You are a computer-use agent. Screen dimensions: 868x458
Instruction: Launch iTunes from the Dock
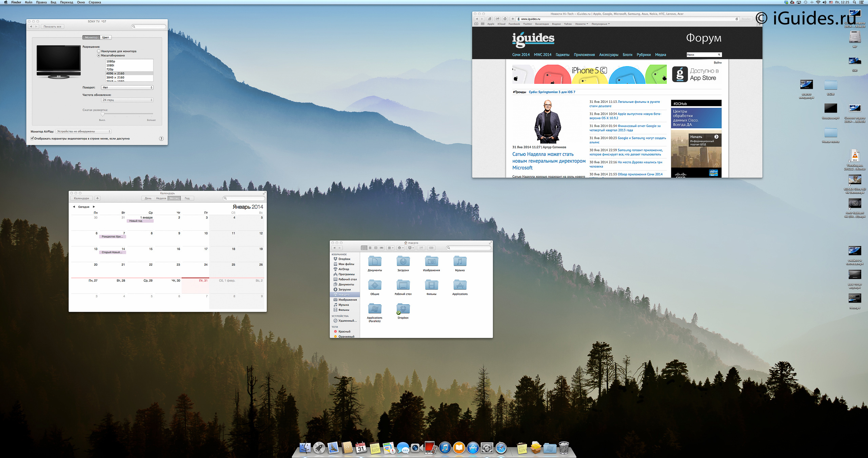445,448
